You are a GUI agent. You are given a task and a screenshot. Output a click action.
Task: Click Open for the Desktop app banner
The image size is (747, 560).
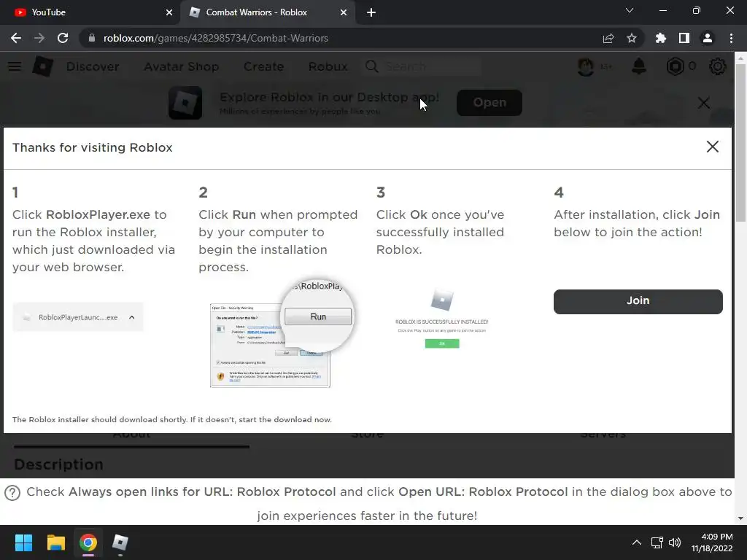click(489, 102)
